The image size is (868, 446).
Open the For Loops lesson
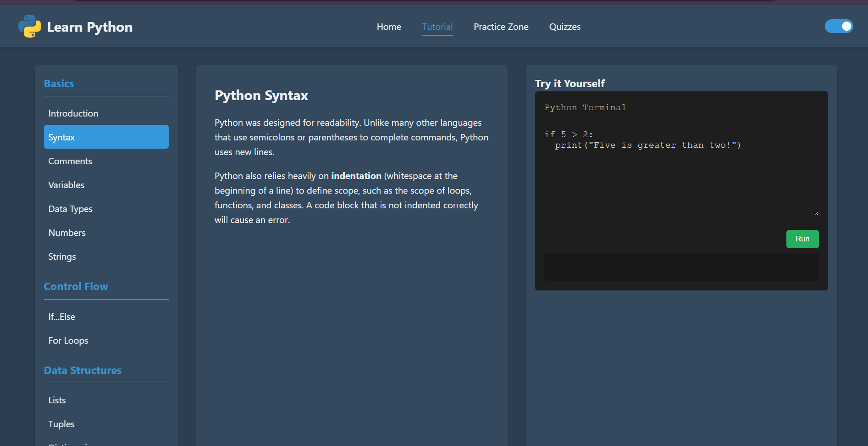click(106, 340)
